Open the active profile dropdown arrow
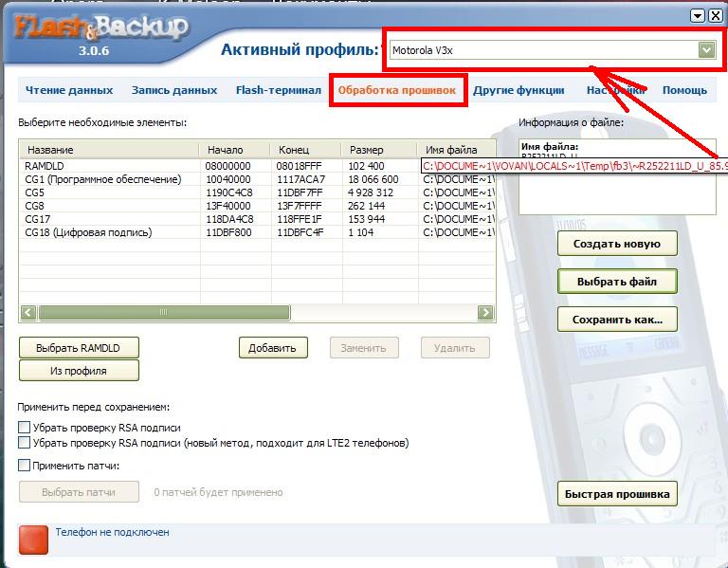 (x=706, y=49)
